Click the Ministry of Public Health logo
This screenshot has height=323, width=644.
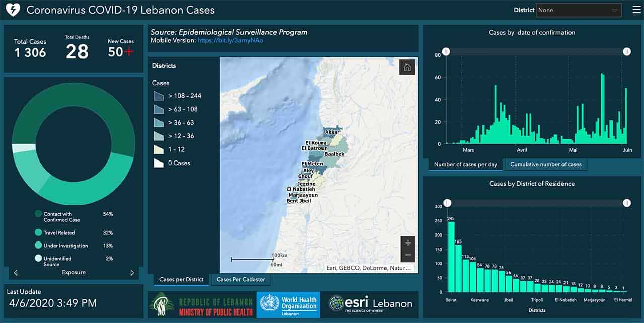click(201, 305)
